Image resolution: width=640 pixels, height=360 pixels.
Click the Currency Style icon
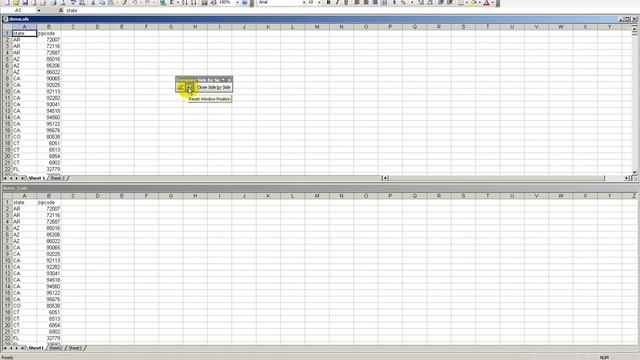pos(394,2)
